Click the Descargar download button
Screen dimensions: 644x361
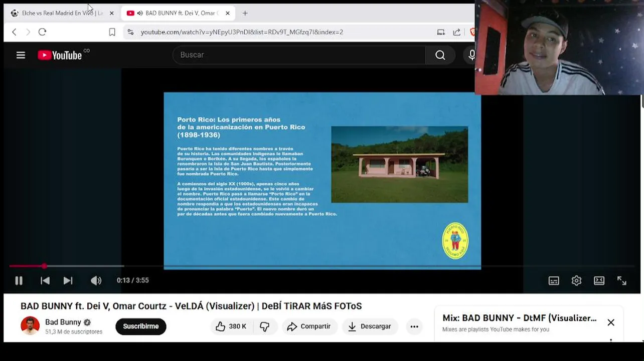pyautogui.click(x=370, y=326)
